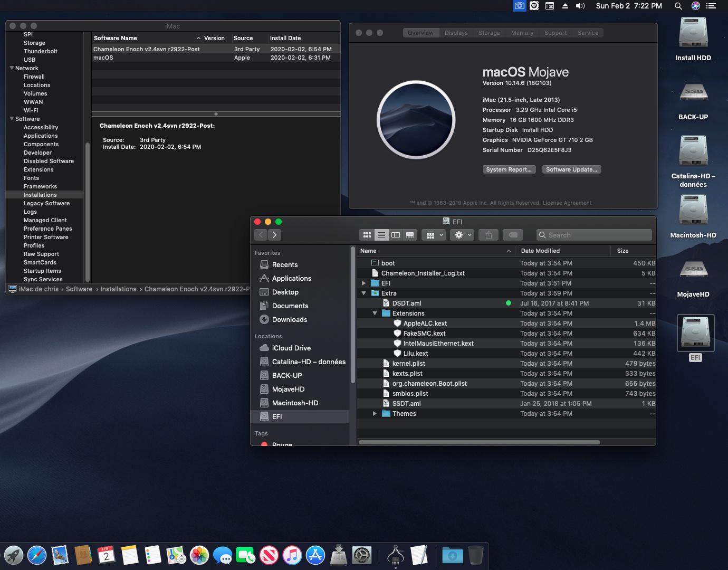Switch Finder to icon view
This screenshot has height=570, width=728.
click(x=367, y=235)
